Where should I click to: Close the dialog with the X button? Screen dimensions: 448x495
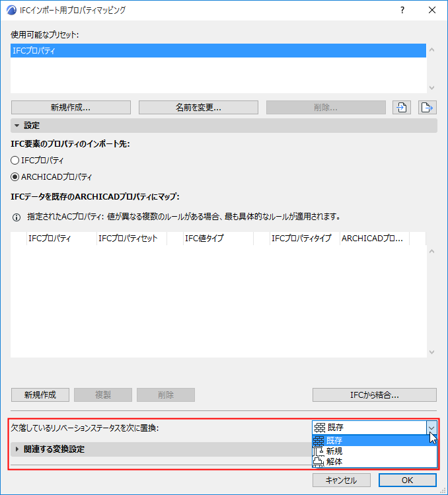coord(432,10)
